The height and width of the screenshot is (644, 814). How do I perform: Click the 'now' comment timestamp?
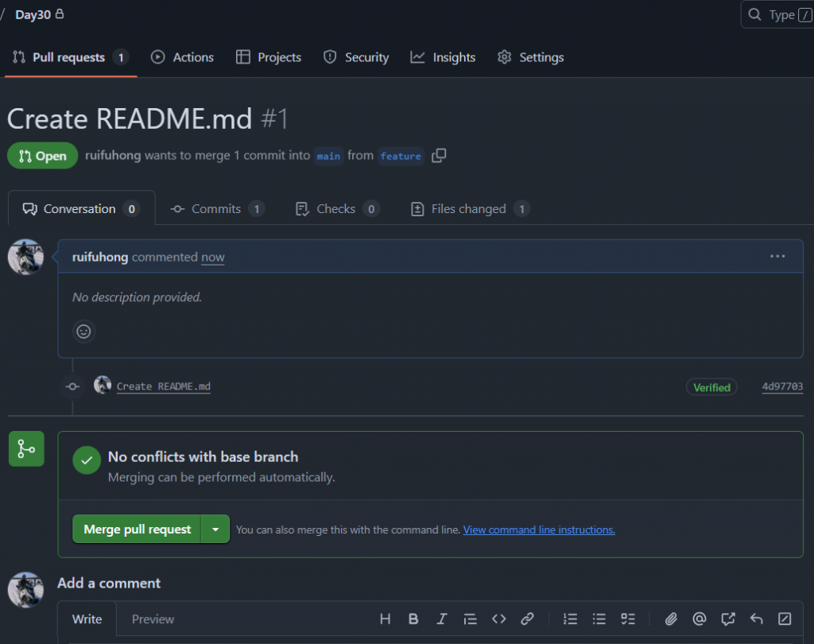click(x=213, y=257)
